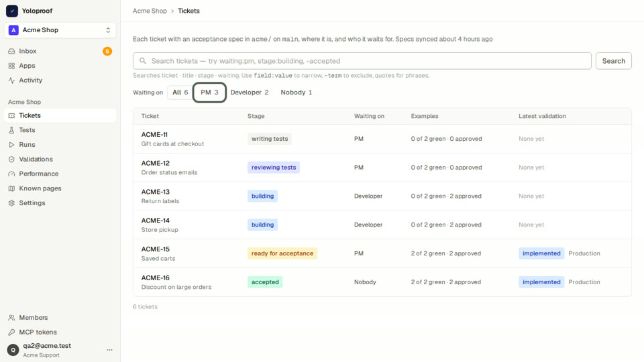This screenshot has height=362, width=644.
Task: Click the search magnifier icon
Action: point(142,61)
